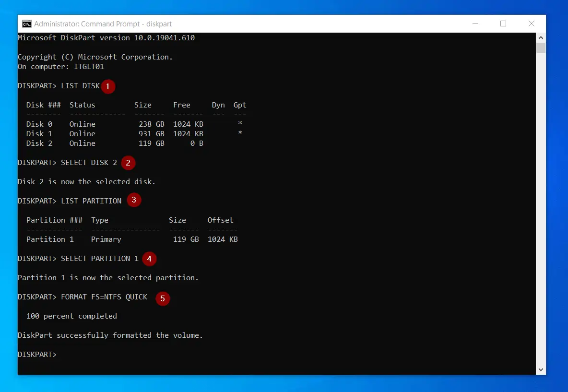
Task: Click the Command Prompt title bar icon
Action: click(x=26, y=24)
